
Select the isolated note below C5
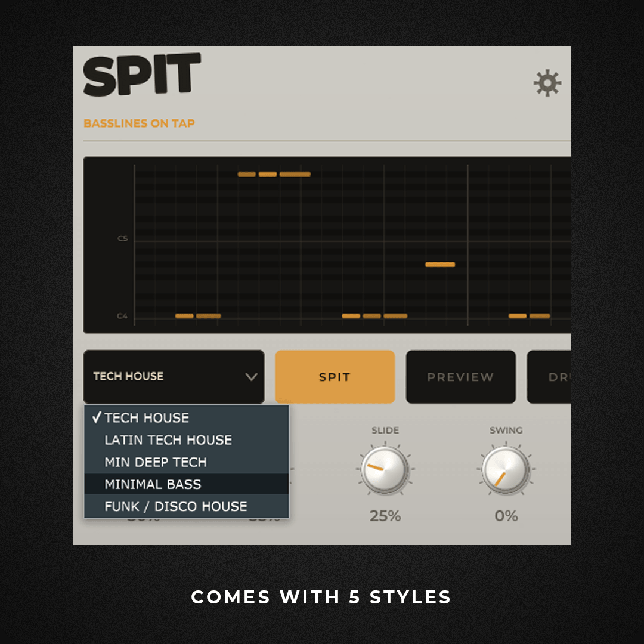(x=440, y=265)
